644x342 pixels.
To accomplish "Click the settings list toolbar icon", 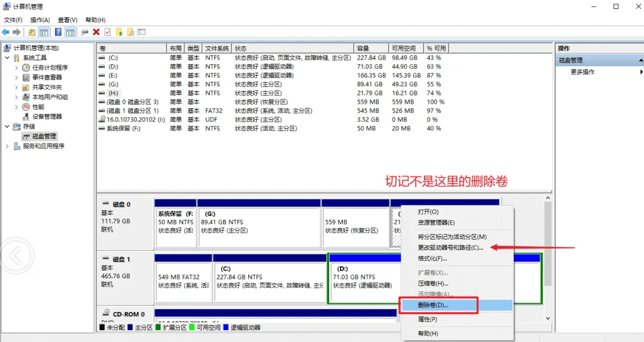I will point(142,32).
